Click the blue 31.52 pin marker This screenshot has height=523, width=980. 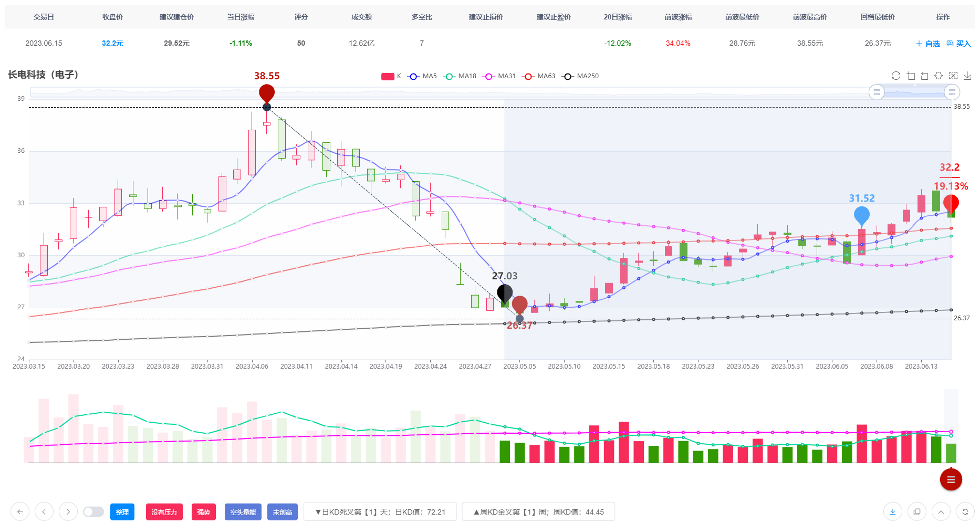(x=862, y=216)
